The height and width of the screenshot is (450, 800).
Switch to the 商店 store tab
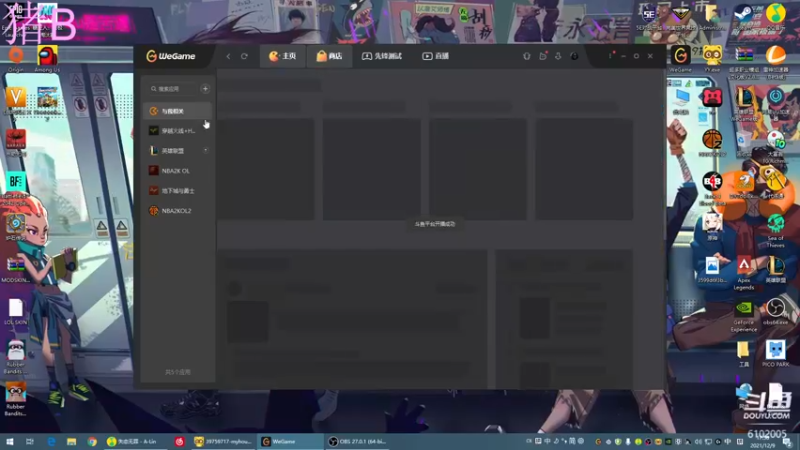(x=329, y=56)
